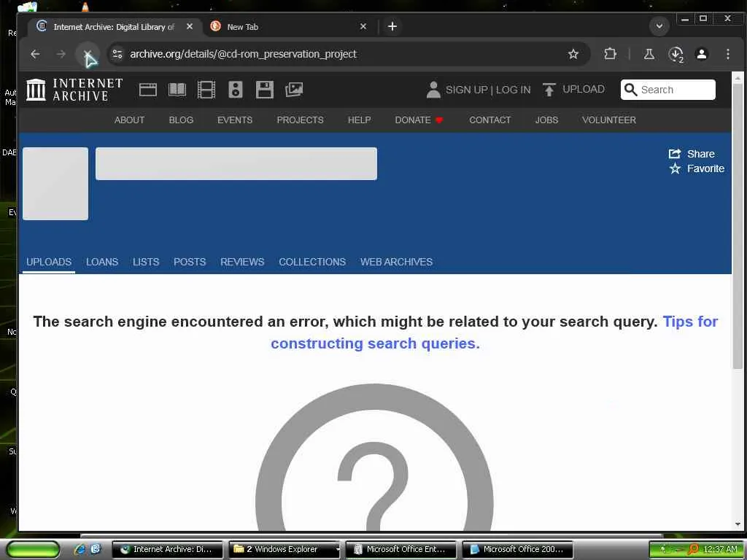Close the New Tab tab

point(363,26)
